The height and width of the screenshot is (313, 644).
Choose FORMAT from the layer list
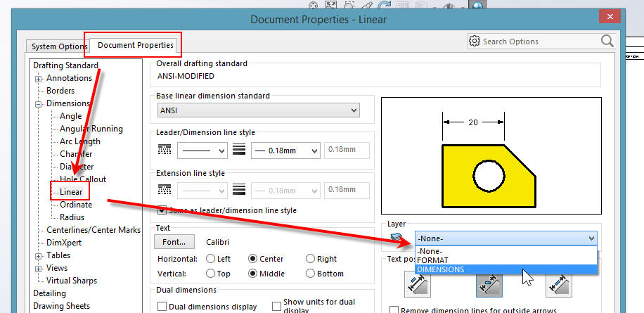click(x=506, y=260)
